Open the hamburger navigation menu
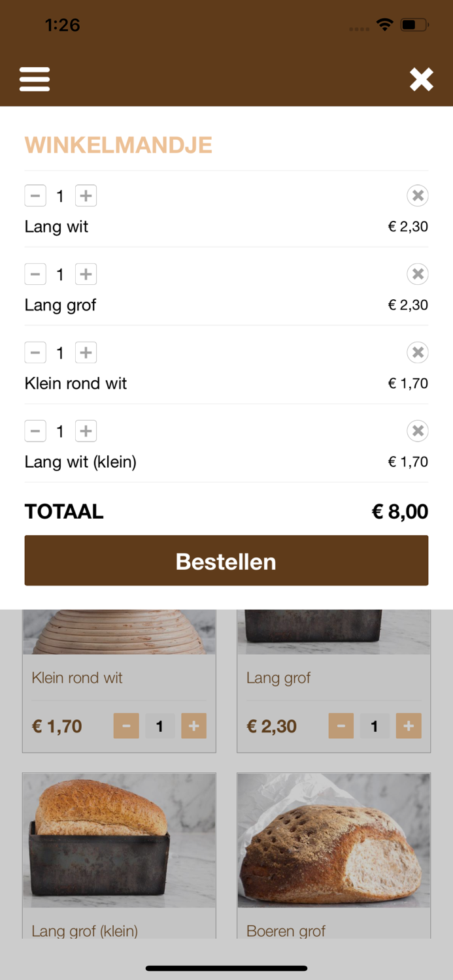453x980 pixels. [x=34, y=78]
